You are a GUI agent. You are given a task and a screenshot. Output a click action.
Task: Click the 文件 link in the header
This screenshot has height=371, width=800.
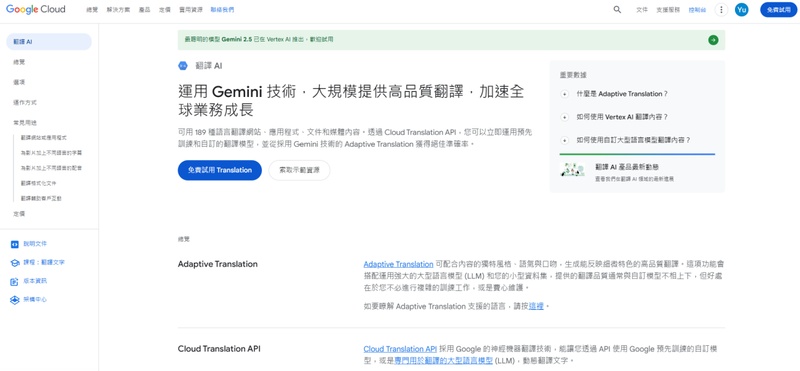click(642, 10)
